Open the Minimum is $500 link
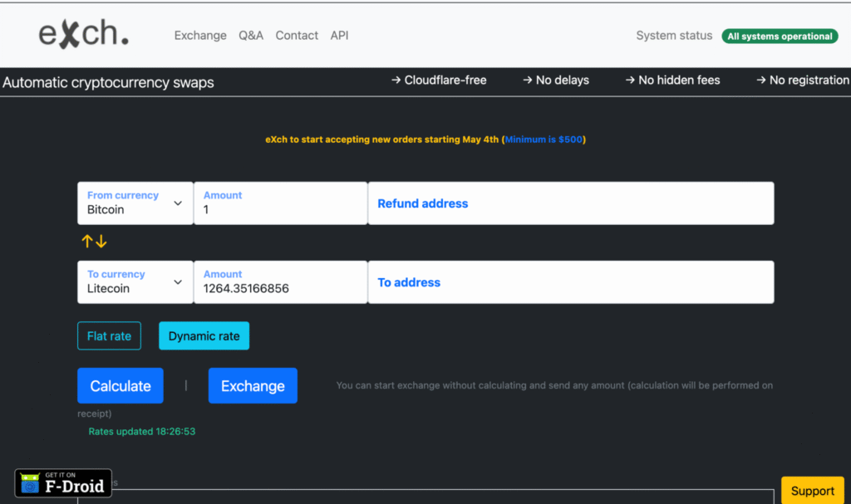This screenshot has width=851, height=504. coord(544,139)
